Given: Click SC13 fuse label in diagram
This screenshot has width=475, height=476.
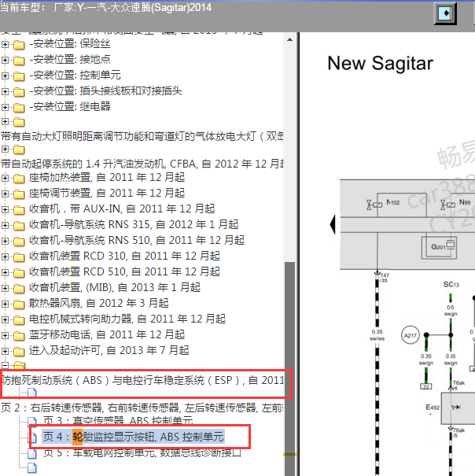Looking at the screenshot, I should (451, 285).
